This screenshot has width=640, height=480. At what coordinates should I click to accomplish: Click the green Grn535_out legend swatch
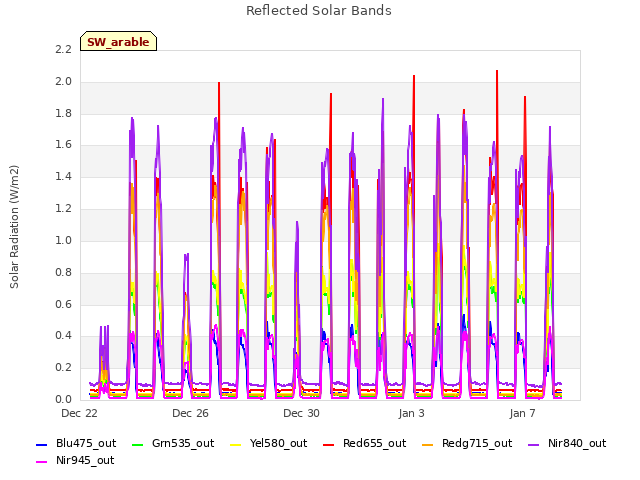(138, 444)
